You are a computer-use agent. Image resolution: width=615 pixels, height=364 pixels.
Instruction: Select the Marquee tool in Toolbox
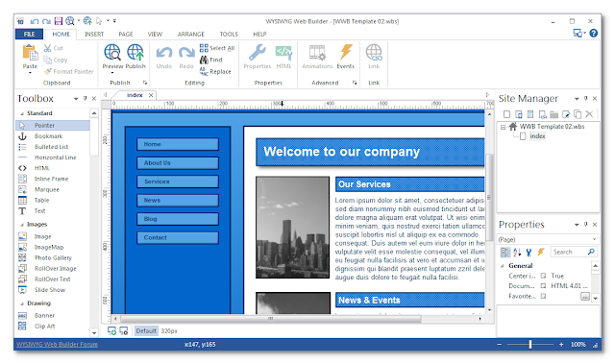coord(46,189)
